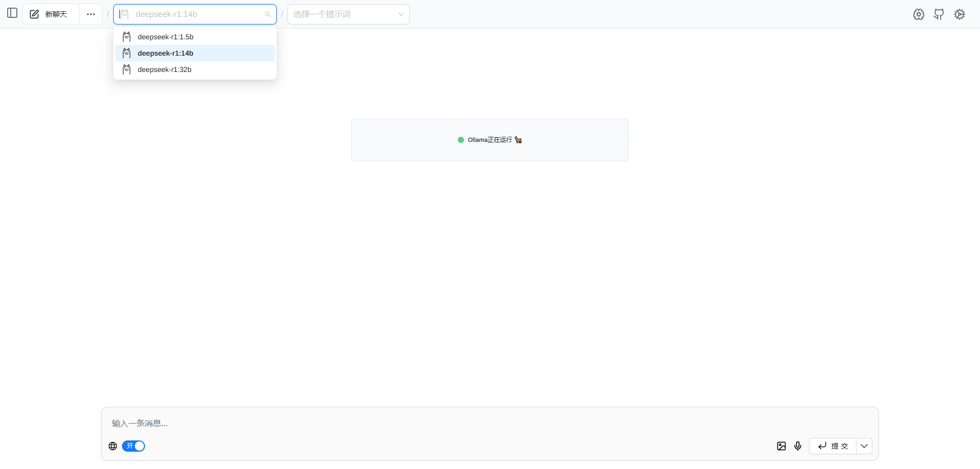This screenshot has height=469, width=980.
Task: Expand the submit options dropdown arrow
Action: coord(864,446)
